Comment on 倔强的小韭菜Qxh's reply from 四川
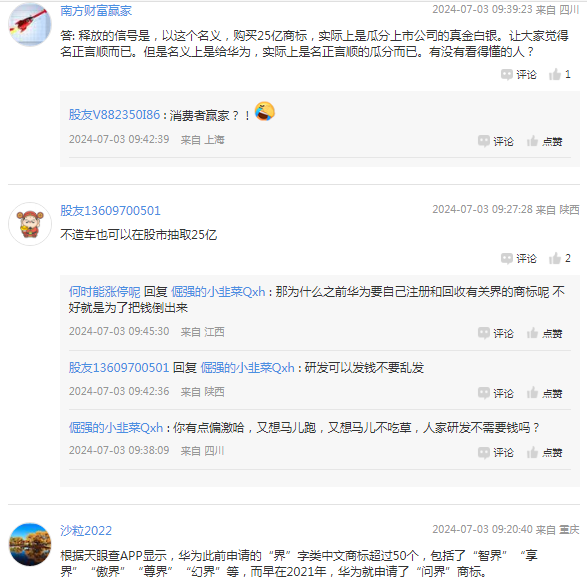587x584 pixels. [496, 453]
